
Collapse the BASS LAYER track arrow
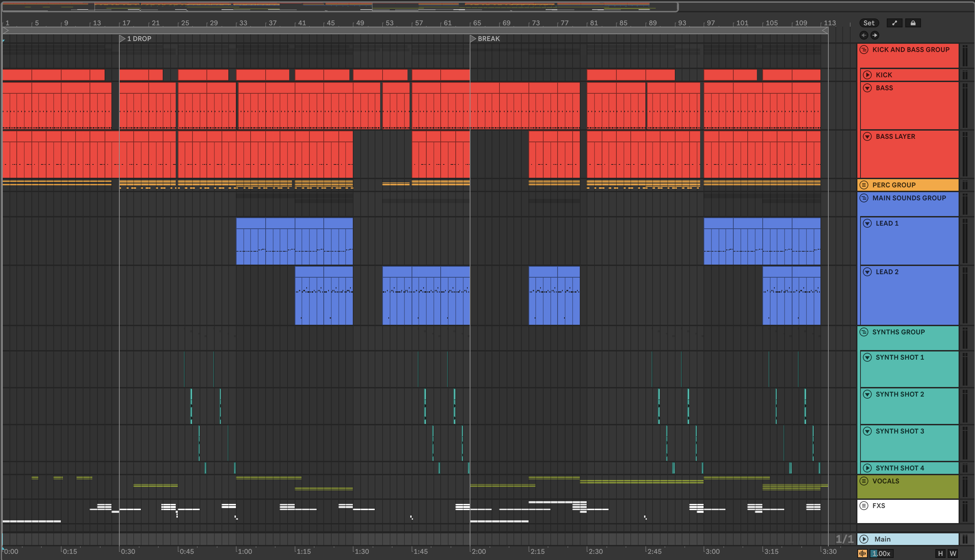[x=867, y=136]
